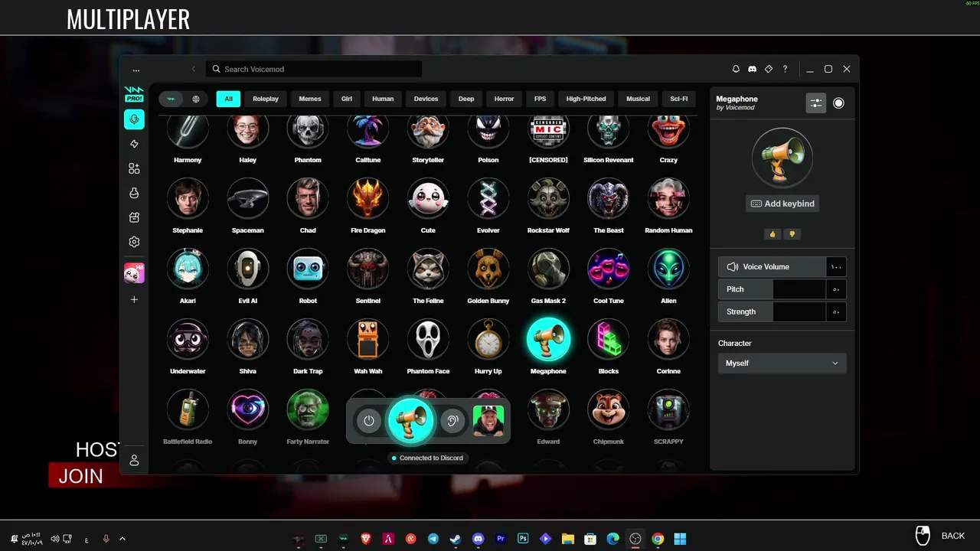Open Discord from the Windows taskbar
Image resolution: width=980 pixels, height=551 pixels.
(x=479, y=539)
